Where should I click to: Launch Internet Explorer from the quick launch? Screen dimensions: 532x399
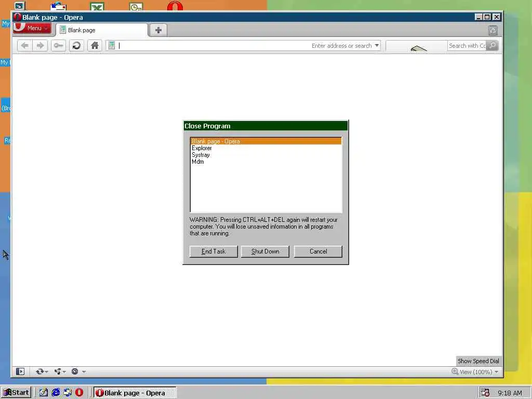[55, 393]
